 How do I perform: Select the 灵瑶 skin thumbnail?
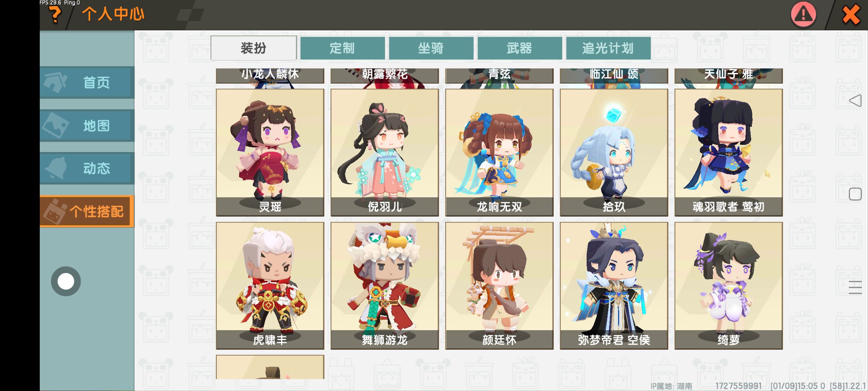click(x=270, y=152)
